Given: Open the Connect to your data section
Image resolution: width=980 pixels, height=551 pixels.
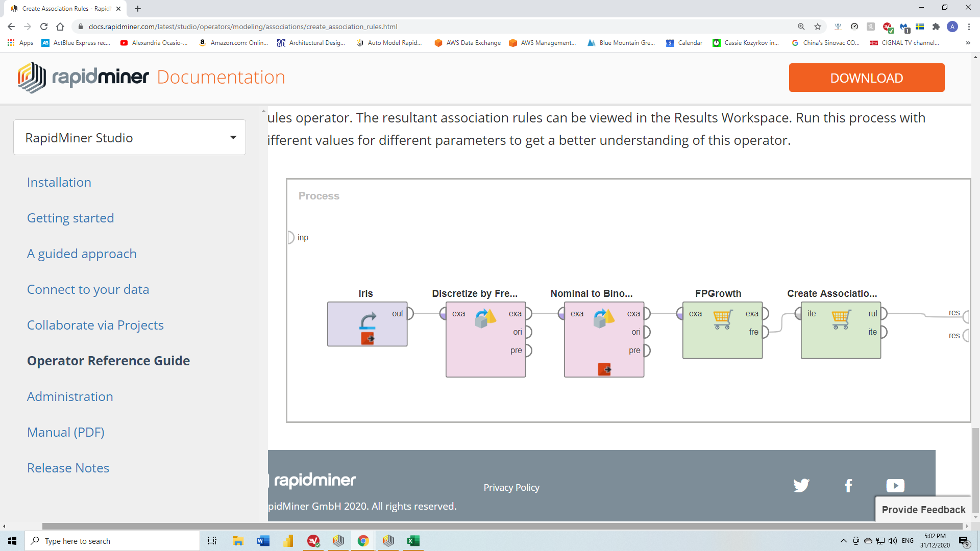Looking at the screenshot, I should point(88,289).
